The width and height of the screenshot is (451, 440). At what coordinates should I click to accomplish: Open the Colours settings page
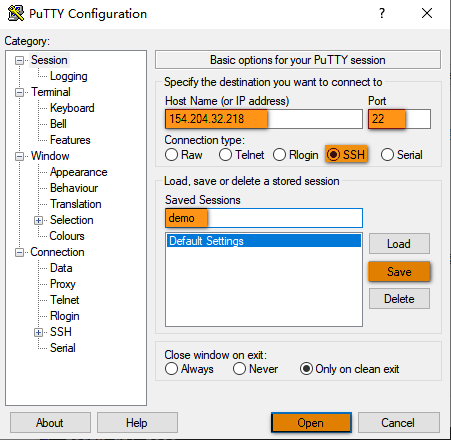(x=67, y=236)
